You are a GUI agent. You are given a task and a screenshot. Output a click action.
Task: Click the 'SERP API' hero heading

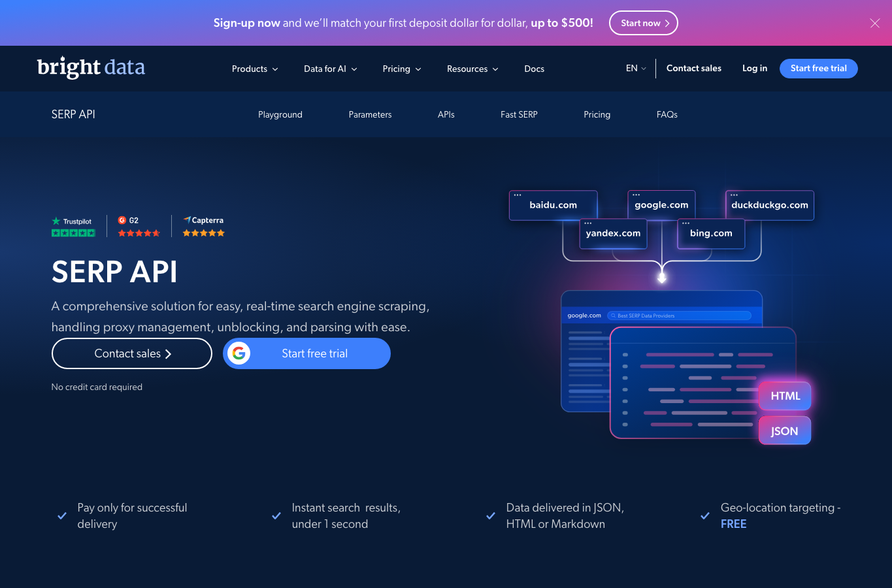click(x=114, y=272)
